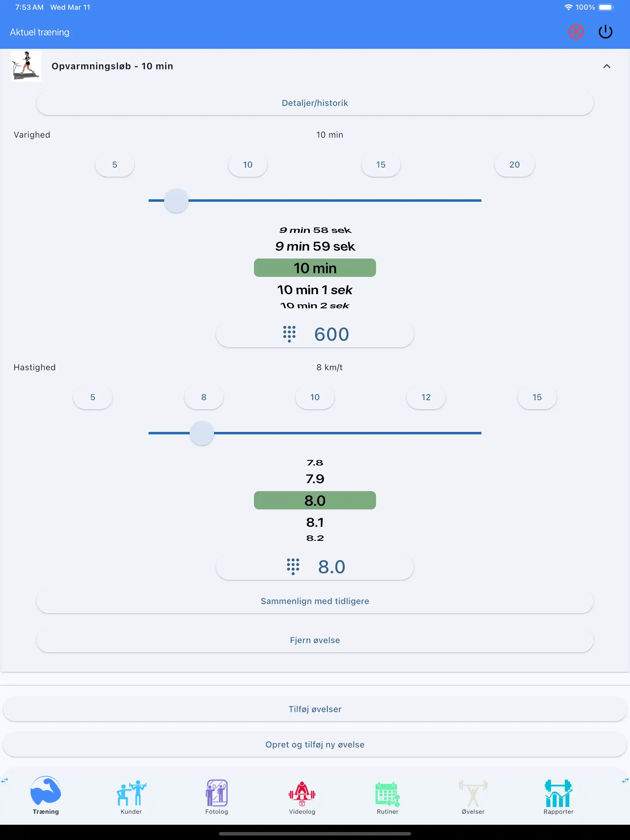
Task: Tap the treadmill exercise thumbnail
Action: (26, 66)
